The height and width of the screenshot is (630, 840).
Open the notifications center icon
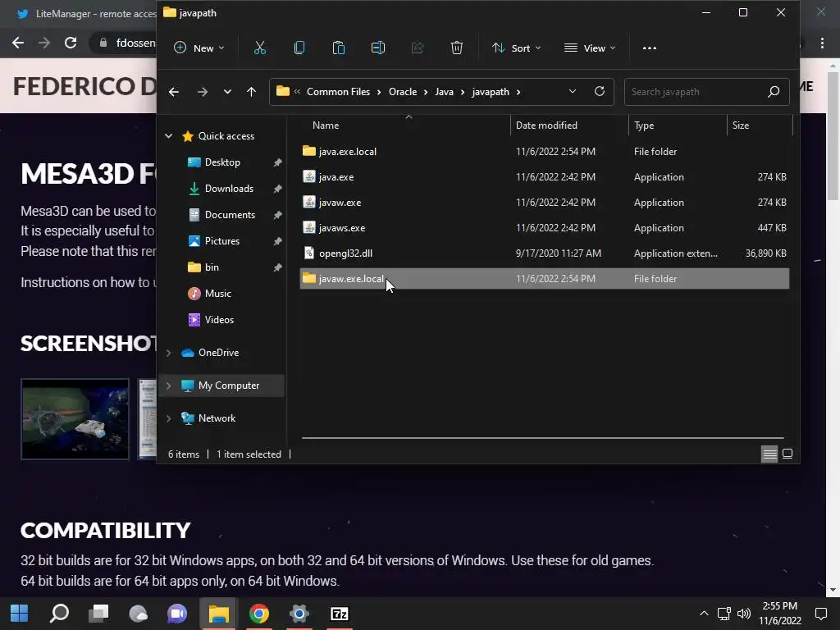coord(820,614)
